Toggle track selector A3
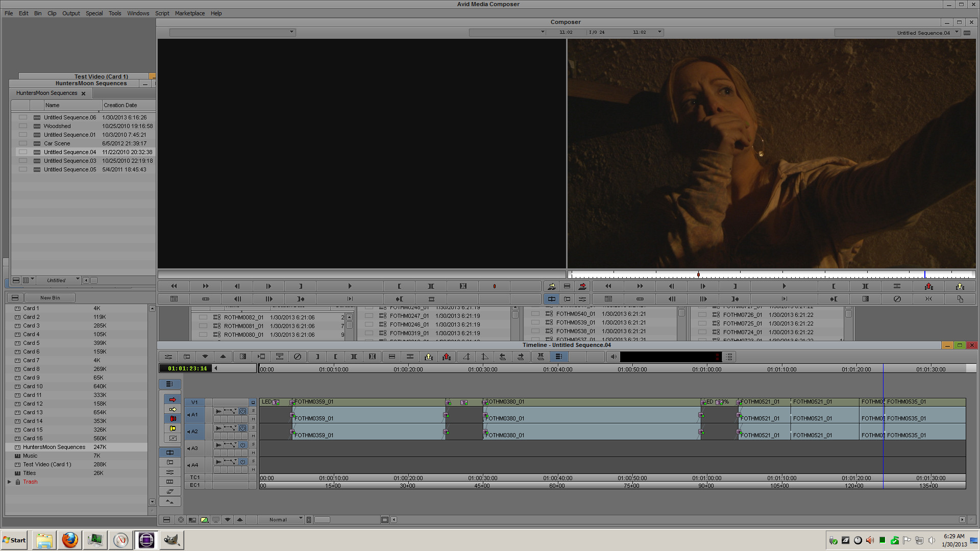Screen dimensions: 980x551 (194, 448)
